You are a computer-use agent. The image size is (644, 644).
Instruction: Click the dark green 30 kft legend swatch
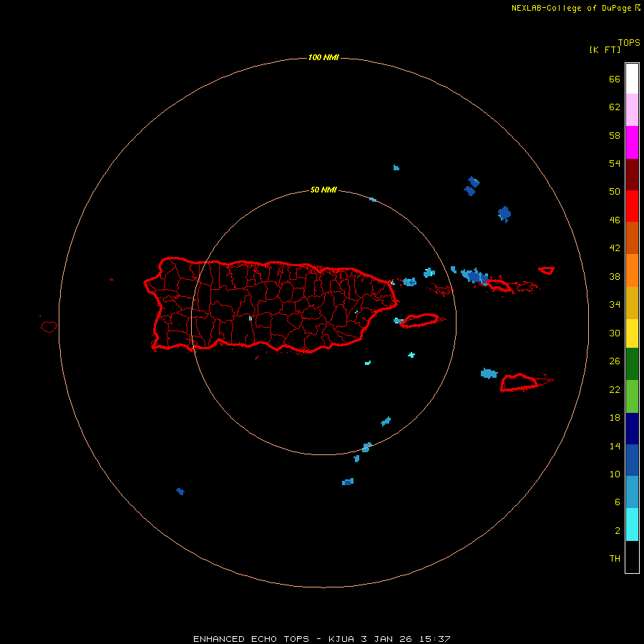coord(632,364)
